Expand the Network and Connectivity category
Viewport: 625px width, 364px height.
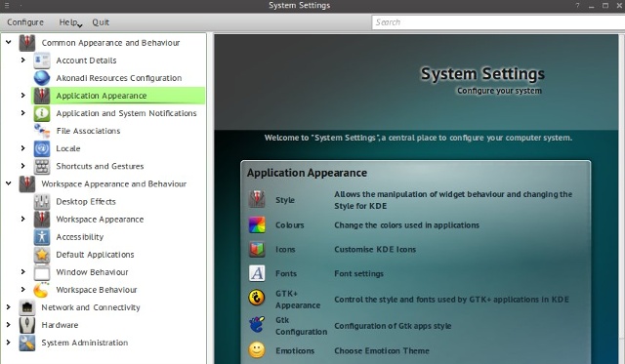(9, 307)
